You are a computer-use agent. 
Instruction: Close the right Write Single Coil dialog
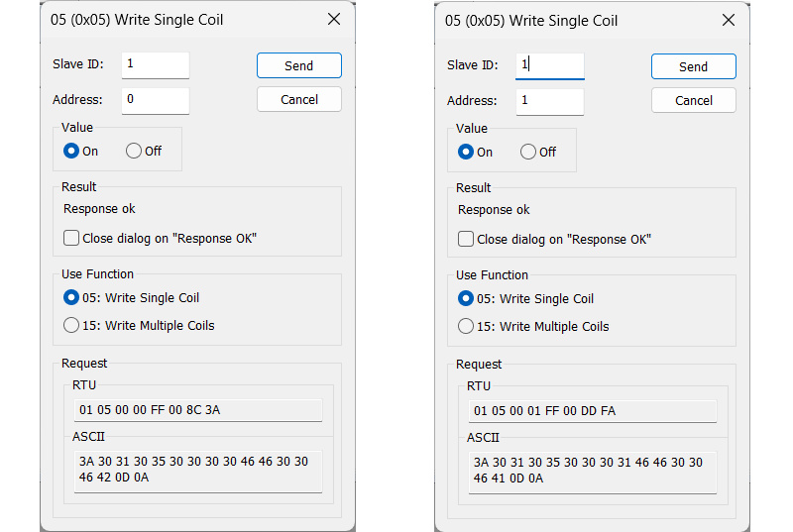pos(729,21)
